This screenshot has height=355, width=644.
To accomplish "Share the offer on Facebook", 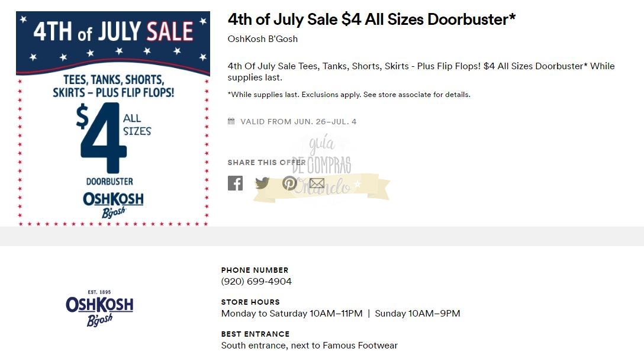I will click(235, 183).
